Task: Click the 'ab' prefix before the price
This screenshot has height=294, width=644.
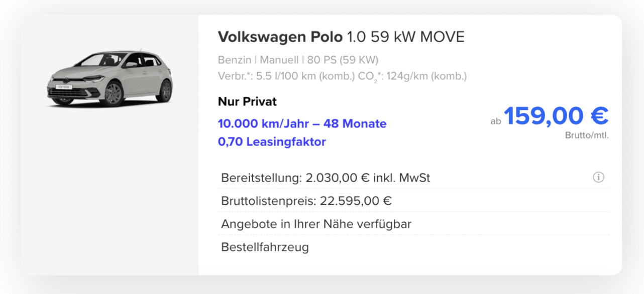Action: coord(496,121)
